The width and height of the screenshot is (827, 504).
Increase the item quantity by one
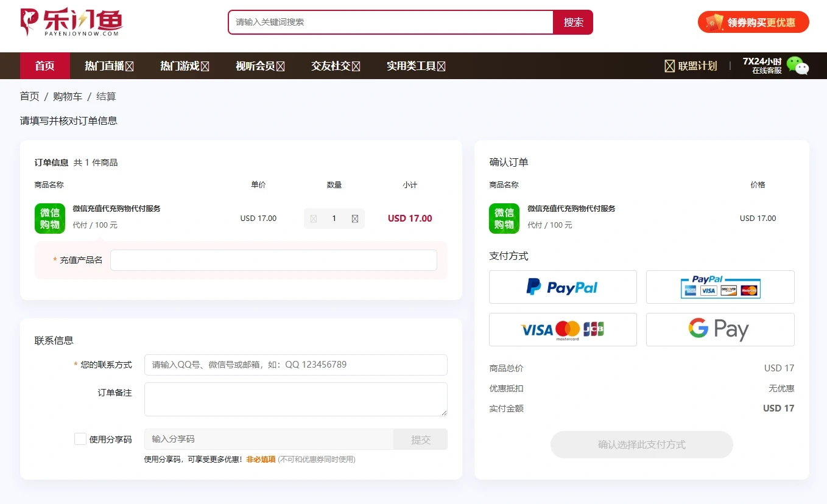point(355,219)
